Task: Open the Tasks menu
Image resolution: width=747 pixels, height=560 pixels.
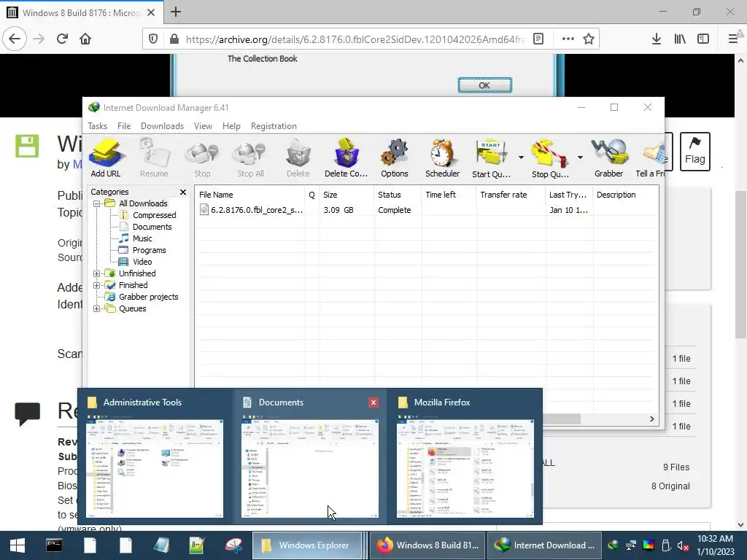Action: 97,125
